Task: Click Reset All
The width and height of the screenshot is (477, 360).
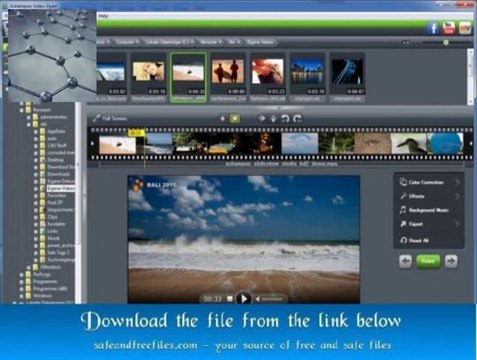Action: (x=418, y=240)
